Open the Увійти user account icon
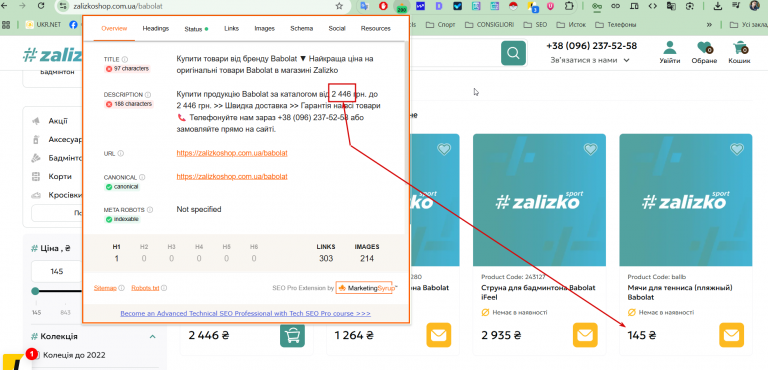768x370 pixels. [669, 52]
